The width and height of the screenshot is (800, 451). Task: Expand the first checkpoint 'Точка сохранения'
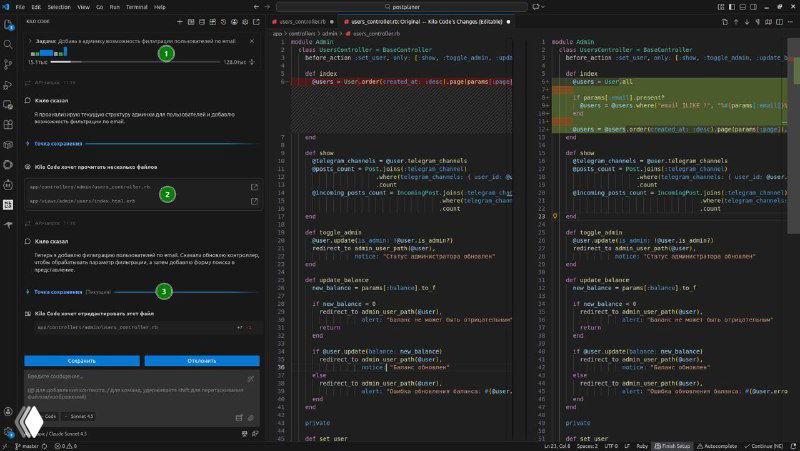tap(58, 144)
